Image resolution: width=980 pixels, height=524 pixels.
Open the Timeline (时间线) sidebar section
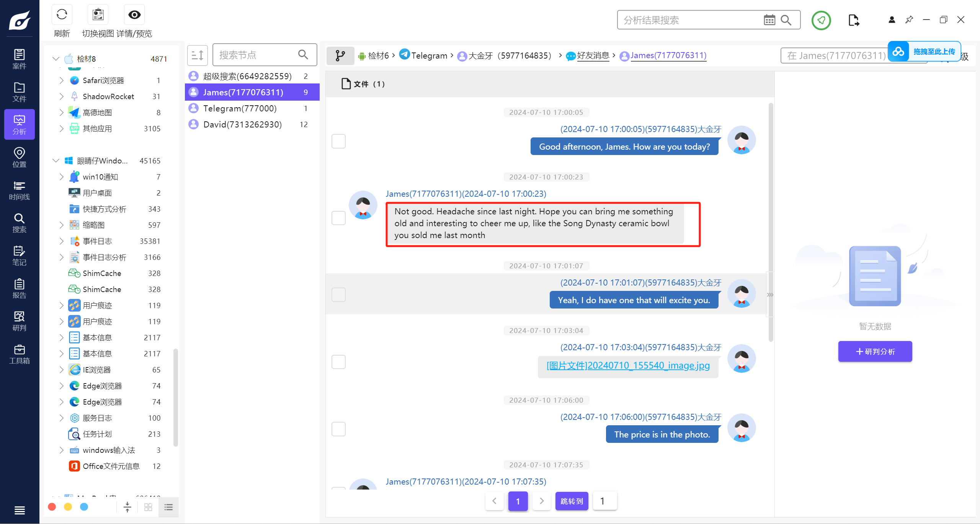(19, 190)
